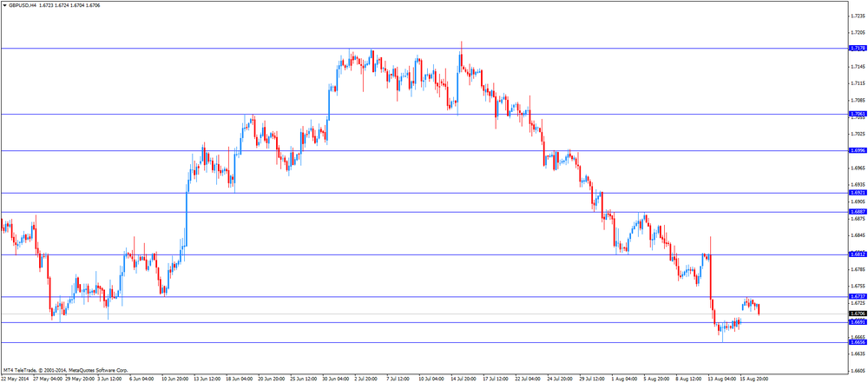Click the 29 May 20:00 time axis label
This screenshot has height=383, width=868.
point(79,380)
